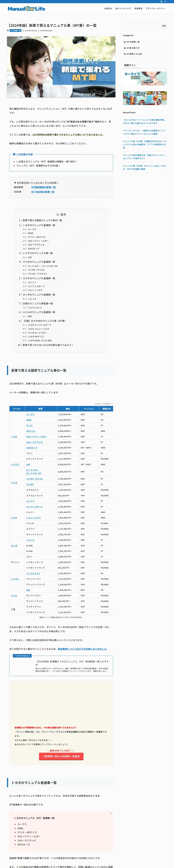Screen dimensions: 174x868
Task: Click the info icon beside この記事の内容
Action: (x=14, y=154)
